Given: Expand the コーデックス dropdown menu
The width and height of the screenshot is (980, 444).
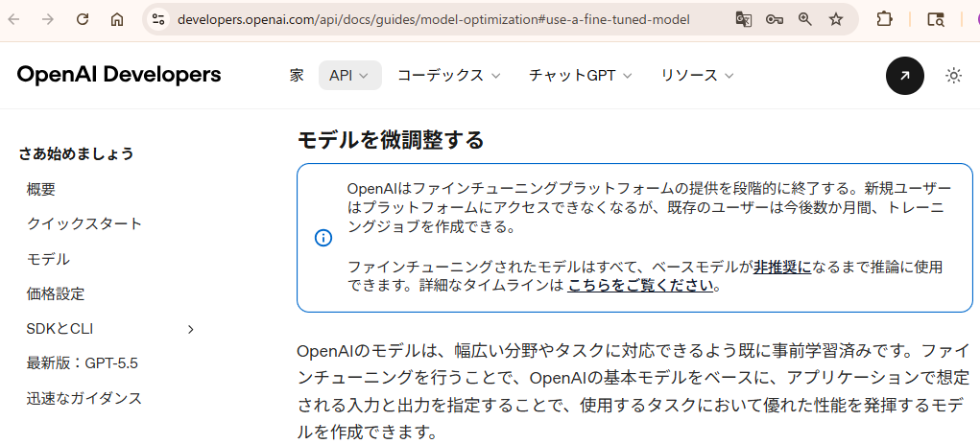Looking at the screenshot, I should (x=449, y=76).
